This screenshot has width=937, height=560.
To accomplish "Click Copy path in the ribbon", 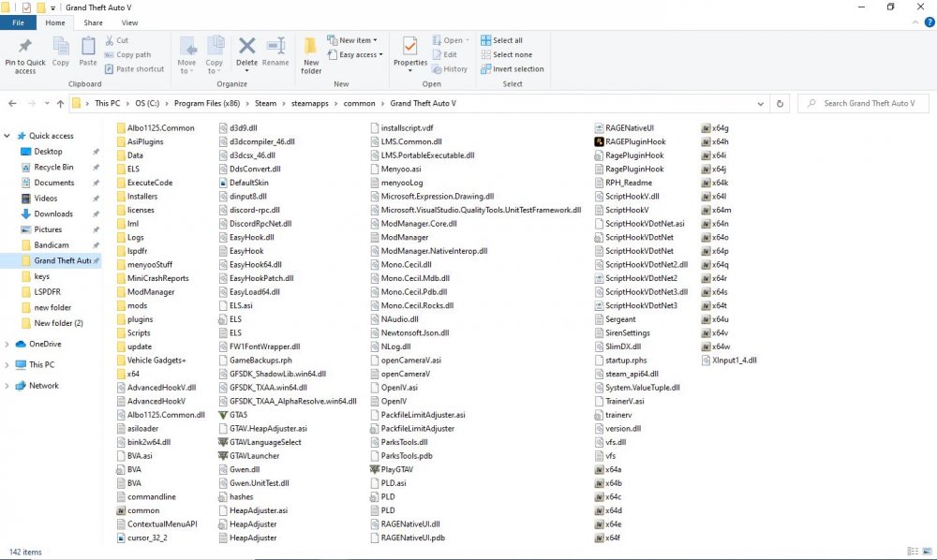I will point(127,54).
